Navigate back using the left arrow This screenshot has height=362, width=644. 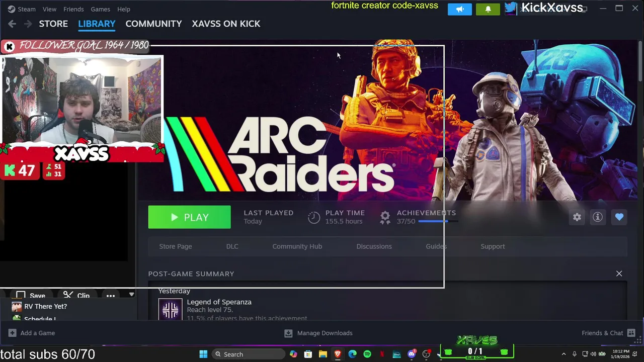click(12, 24)
